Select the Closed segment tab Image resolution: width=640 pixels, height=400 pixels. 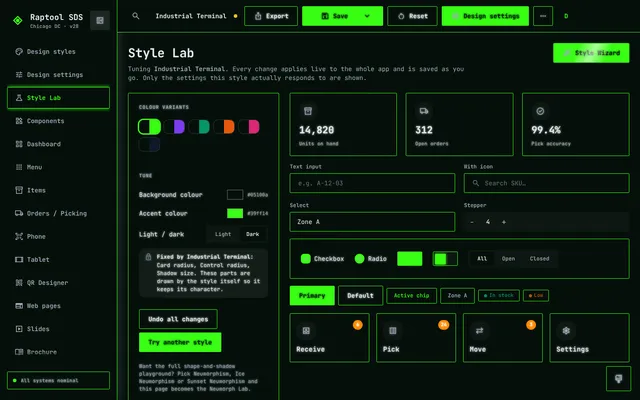pos(539,258)
